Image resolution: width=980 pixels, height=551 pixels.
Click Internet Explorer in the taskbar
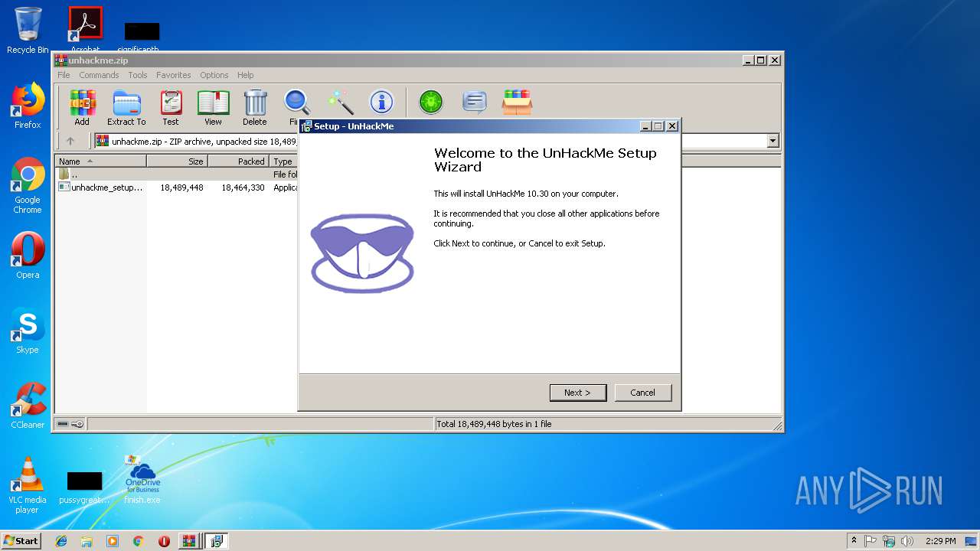61,541
